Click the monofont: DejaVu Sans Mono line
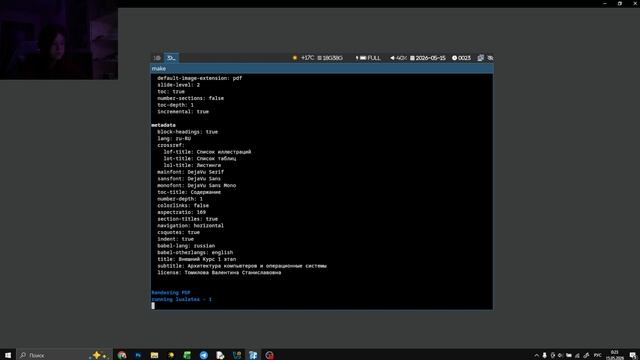Viewport: 640px width, 360px height. click(196, 185)
